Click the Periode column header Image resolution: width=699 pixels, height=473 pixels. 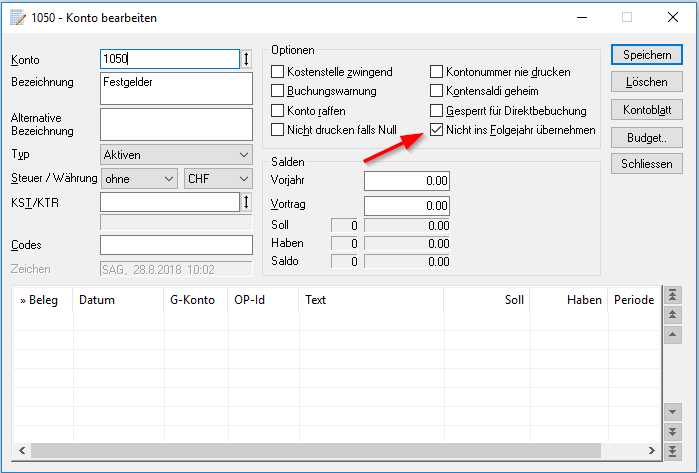pos(634,300)
